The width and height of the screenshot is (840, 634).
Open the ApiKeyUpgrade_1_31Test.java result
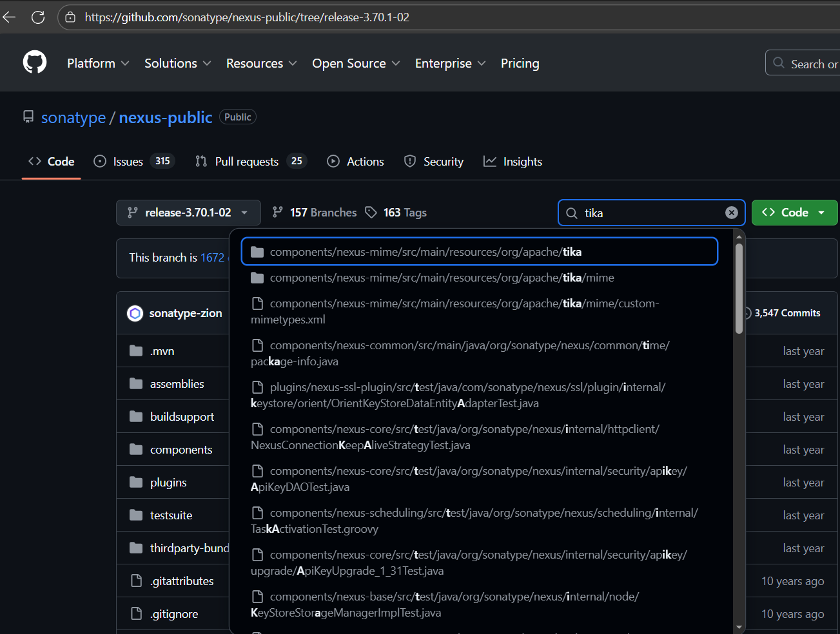(x=480, y=562)
